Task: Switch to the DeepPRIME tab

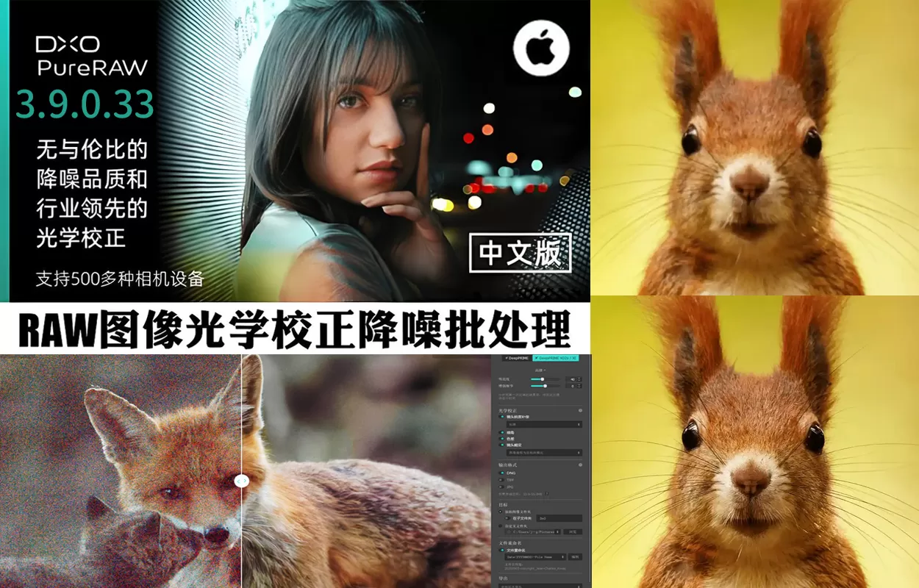Action: 517,358
